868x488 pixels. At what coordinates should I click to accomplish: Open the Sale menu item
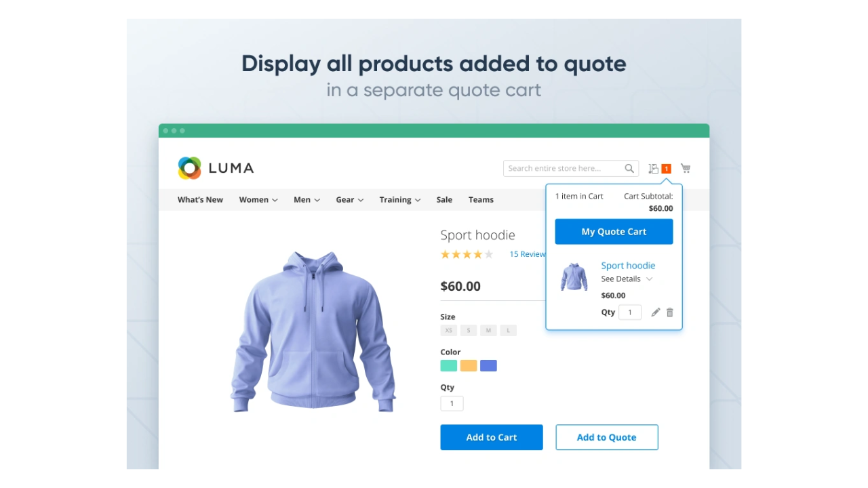444,200
